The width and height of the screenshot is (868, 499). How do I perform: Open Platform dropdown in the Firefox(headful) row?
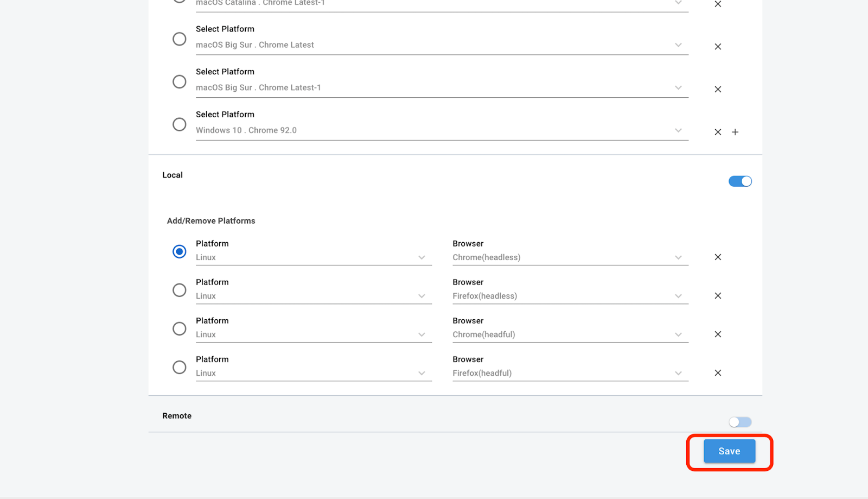(x=313, y=373)
